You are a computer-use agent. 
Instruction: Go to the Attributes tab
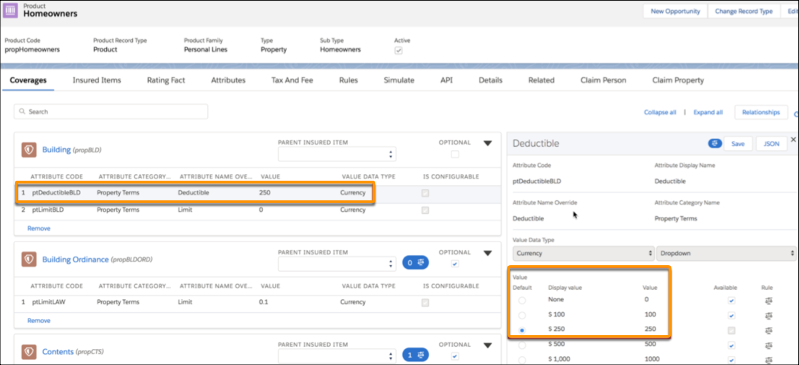pyautogui.click(x=228, y=80)
